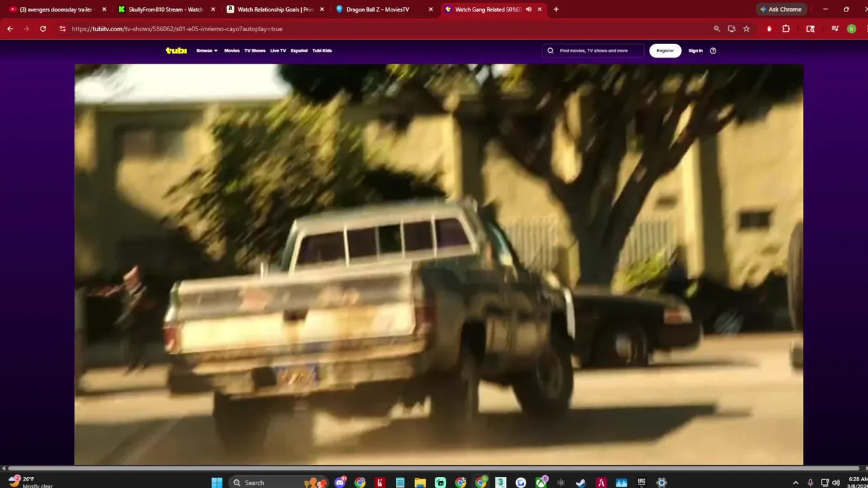The image size is (868, 488).
Task: Click the Sign In link
Action: click(696, 51)
